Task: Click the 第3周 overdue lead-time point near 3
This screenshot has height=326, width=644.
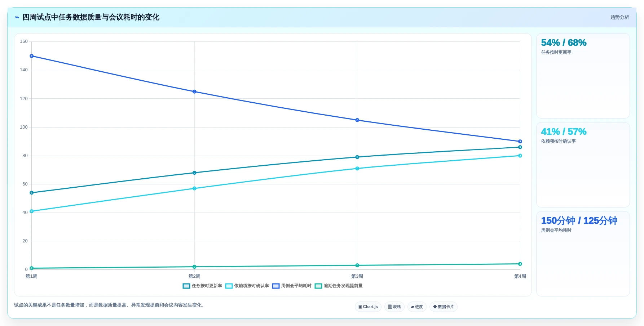Action: [357, 265]
